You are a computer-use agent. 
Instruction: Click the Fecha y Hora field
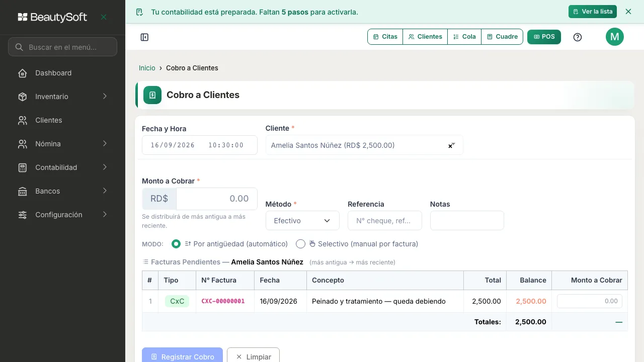click(200, 145)
